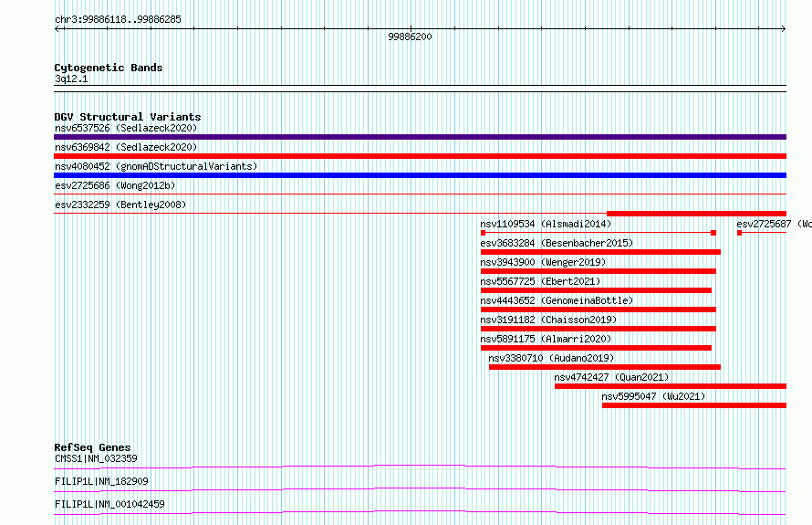Click the Cytogenetic Bands track title

coord(109,68)
